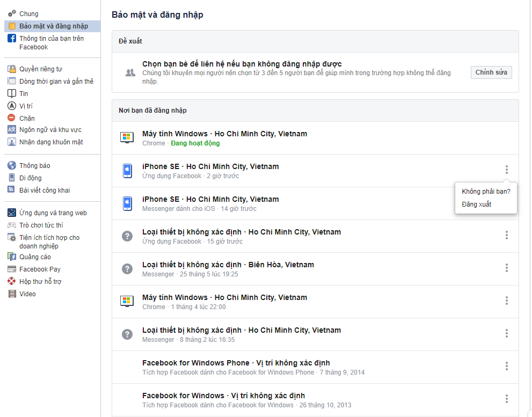Open Ứng dụng và trang web settings
Viewport: 532px width, 417px height.
[53, 213]
